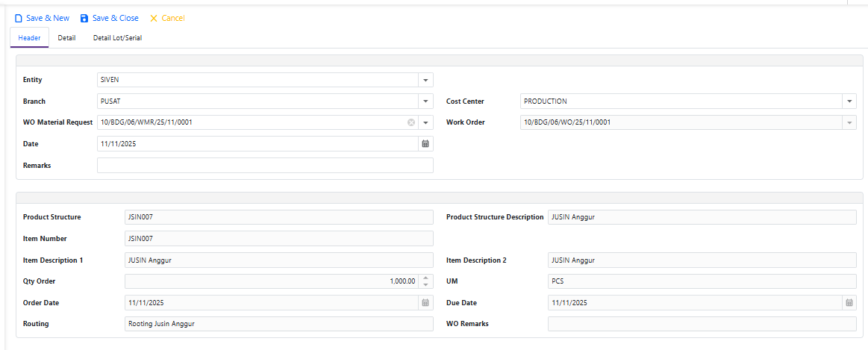This screenshot has width=868, height=350.
Task: Click the Product Structure Description field
Action: [702, 217]
